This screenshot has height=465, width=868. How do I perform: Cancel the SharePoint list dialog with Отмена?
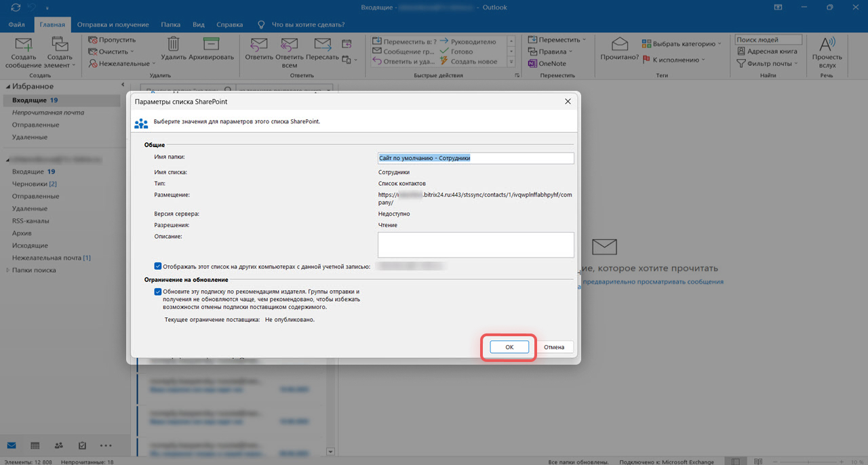click(x=554, y=347)
